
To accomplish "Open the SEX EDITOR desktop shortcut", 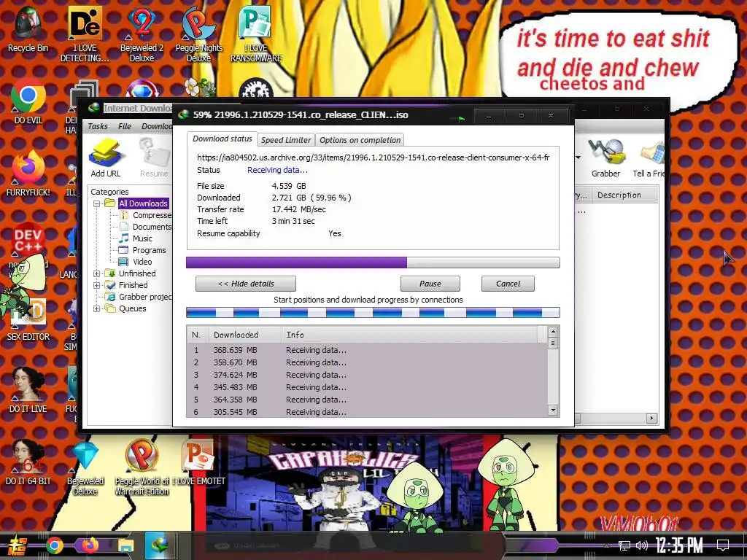I will tap(28, 319).
